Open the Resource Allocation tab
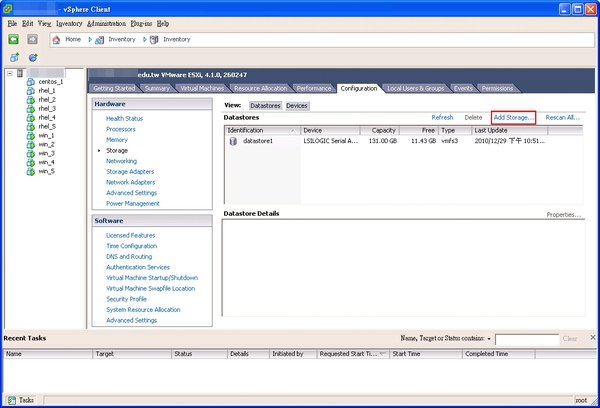The height and width of the screenshot is (408, 600). pos(260,88)
